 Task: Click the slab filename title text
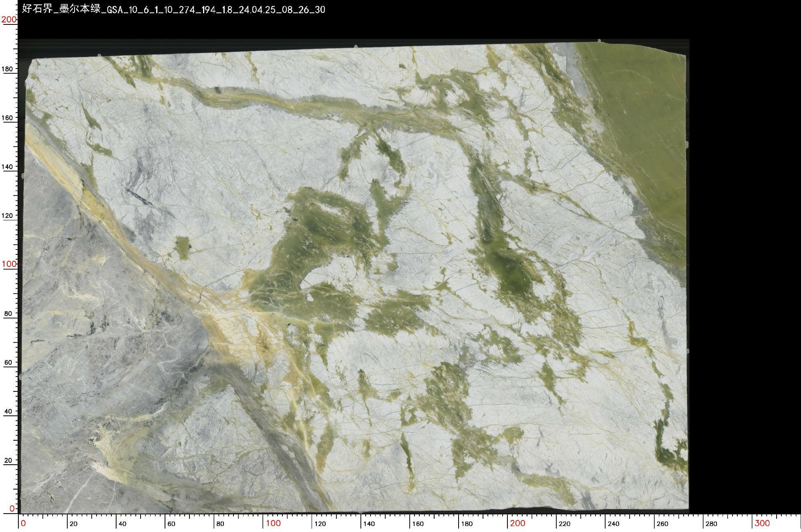tap(173, 9)
